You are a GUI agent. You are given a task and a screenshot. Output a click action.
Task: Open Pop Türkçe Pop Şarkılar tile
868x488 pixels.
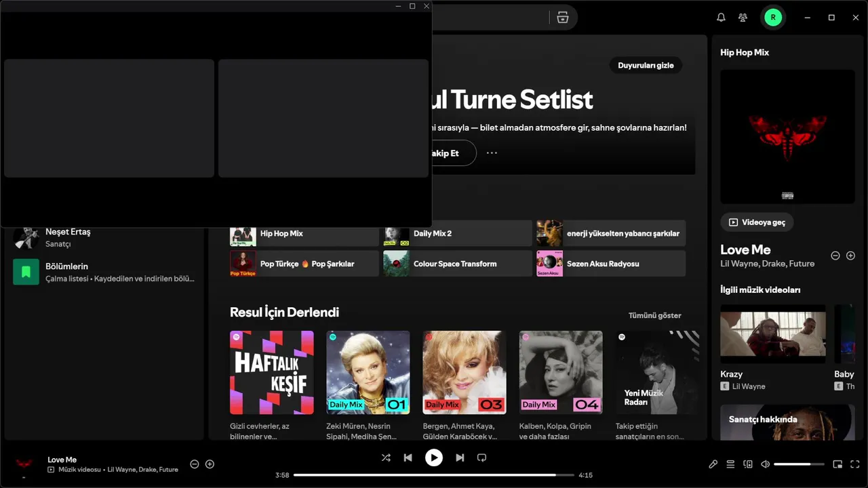304,264
